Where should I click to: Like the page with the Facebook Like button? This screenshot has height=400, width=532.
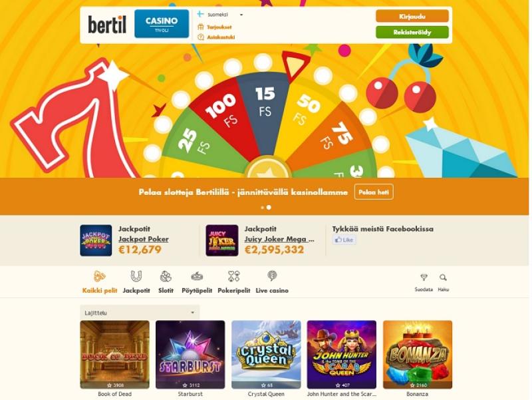344,240
